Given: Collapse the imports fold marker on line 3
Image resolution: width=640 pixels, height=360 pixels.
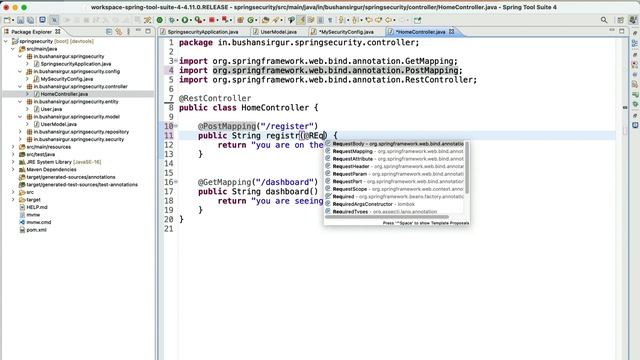Looking at the screenshot, I should pyautogui.click(x=176, y=61).
